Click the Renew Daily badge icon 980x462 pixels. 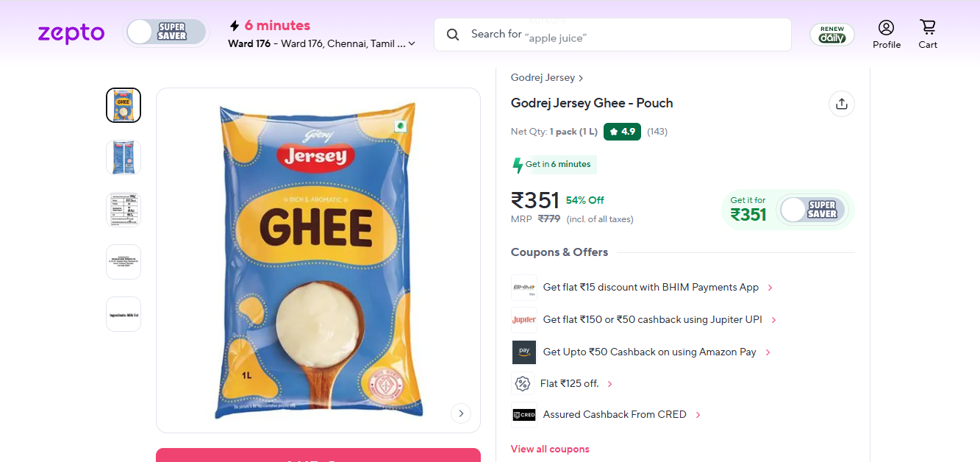(x=832, y=35)
